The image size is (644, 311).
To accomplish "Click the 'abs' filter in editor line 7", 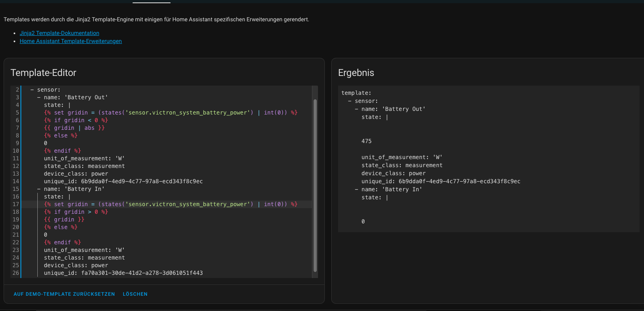I will [x=89, y=128].
